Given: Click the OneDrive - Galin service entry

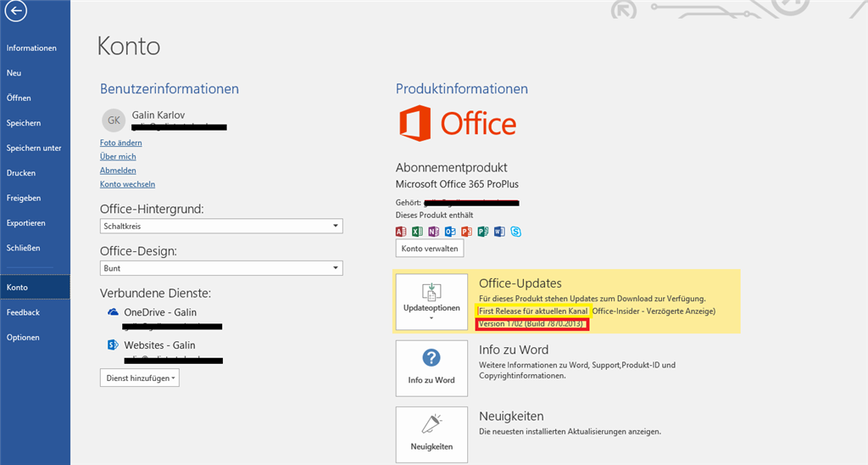Looking at the screenshot, I should pos(160,312).
